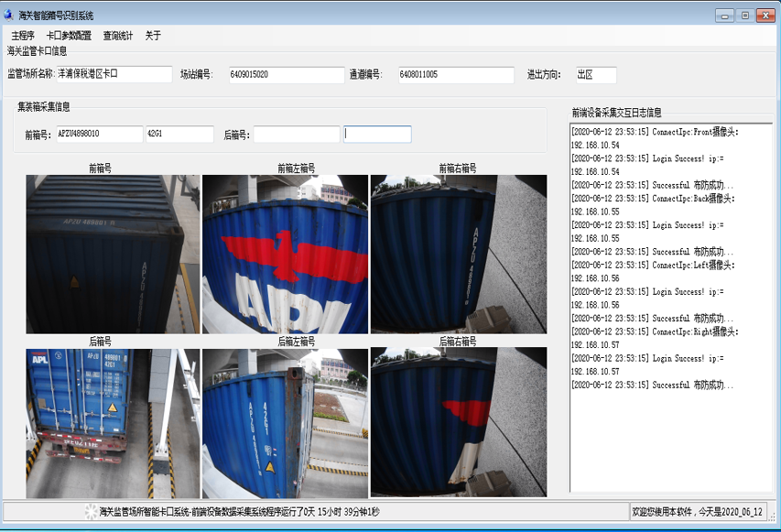The image size is (781, 532).
Task: Open the 主程序 menu
Action: click(x=23, y=36)
